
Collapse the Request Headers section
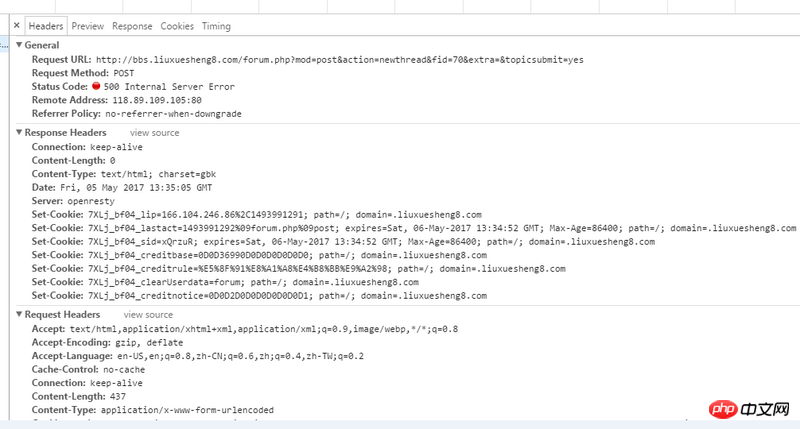coord(19,315)
